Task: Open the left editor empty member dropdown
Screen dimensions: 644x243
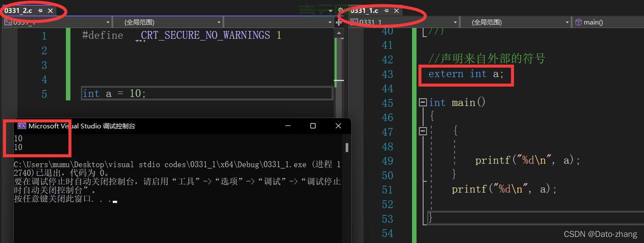Action: pyautogui.click(x=278, y=22)
